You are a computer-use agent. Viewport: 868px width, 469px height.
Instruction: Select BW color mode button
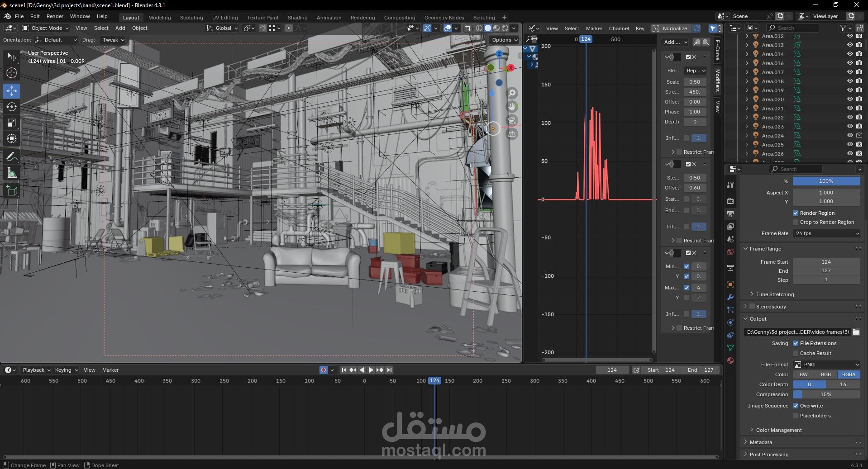click(804, 374)
